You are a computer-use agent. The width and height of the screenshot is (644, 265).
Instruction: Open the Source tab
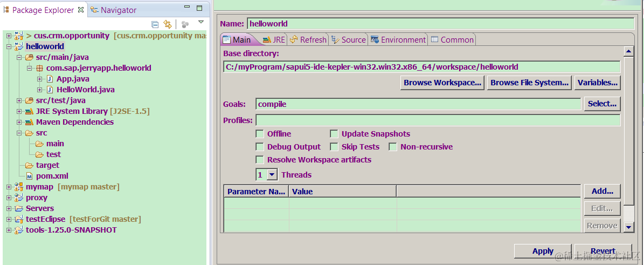(x=348, y=39)
